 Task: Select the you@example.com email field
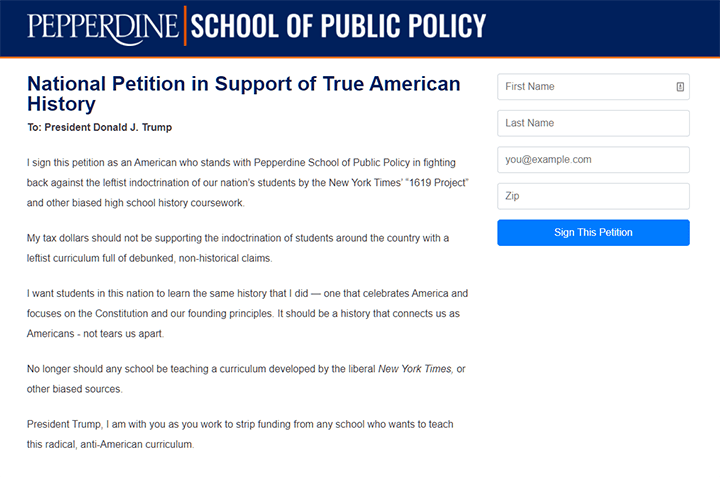(x=593, y=160)
